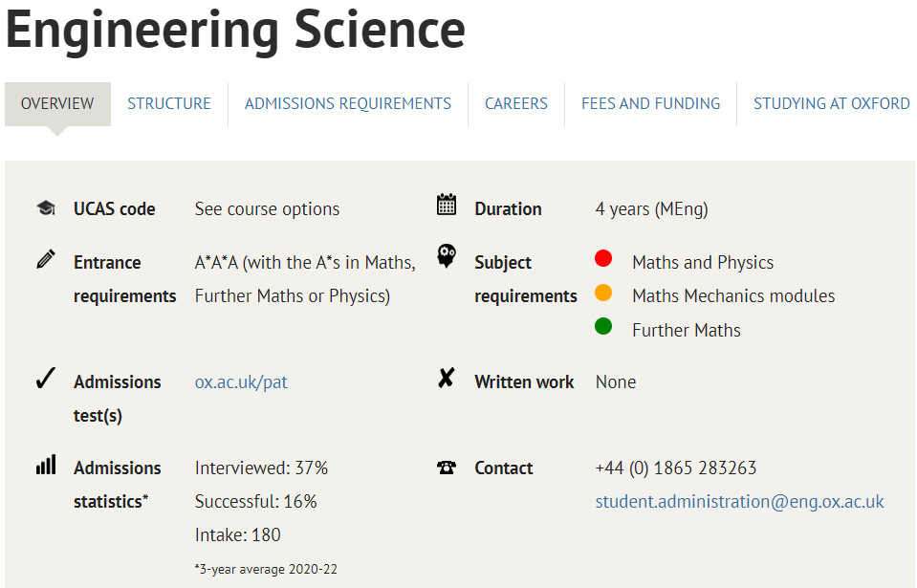Image resolution: width=917 pixels, height=588 pixels.
Task: Select the Overview tab
Action: 57,104
